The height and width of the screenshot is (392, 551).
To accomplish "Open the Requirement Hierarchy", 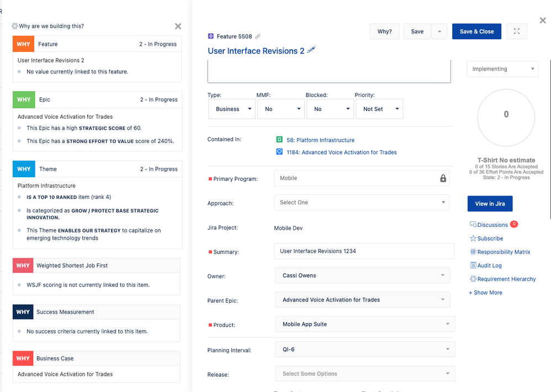I will coord(506,279).
